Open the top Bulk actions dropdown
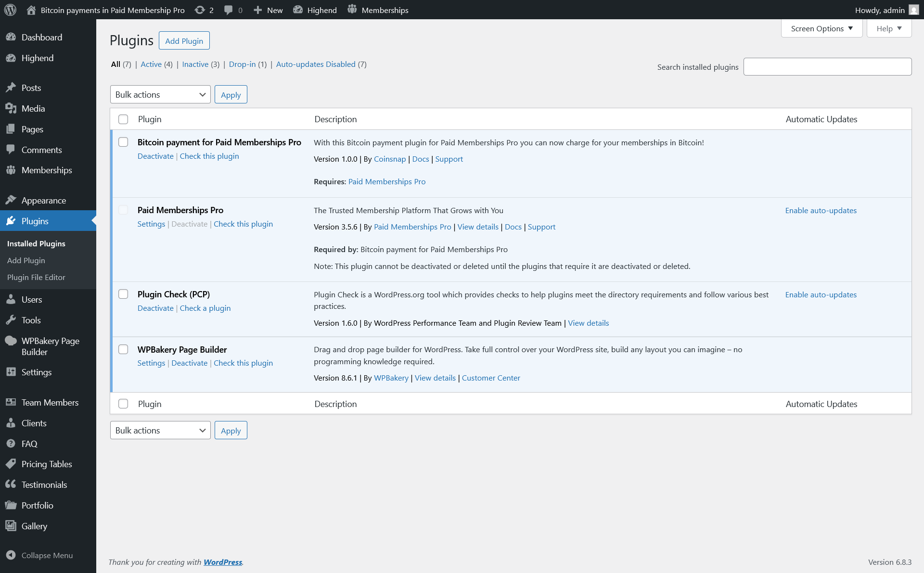 click(160, 94)
